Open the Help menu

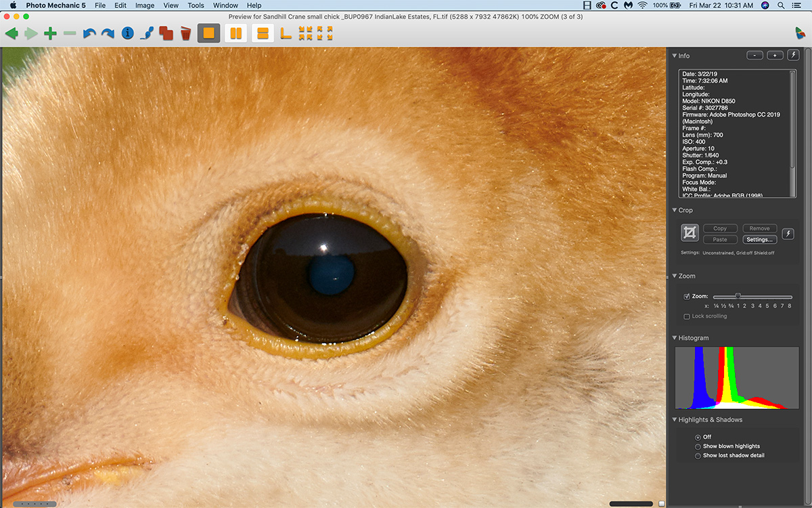click(254, 5)
